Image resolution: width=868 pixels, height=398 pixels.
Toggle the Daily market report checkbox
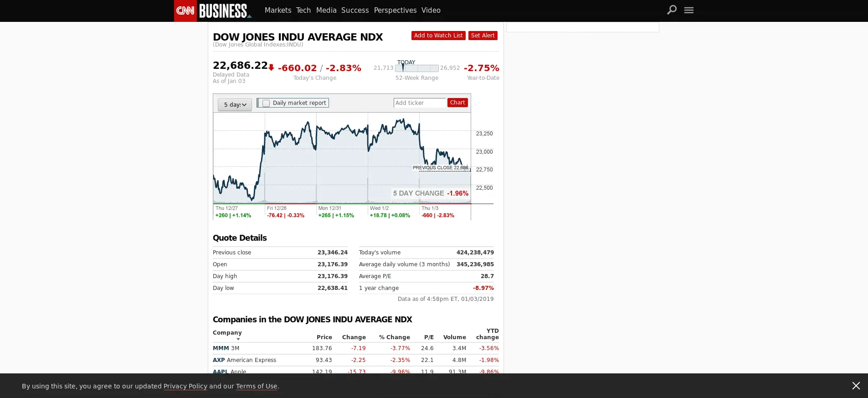(266, 103)
